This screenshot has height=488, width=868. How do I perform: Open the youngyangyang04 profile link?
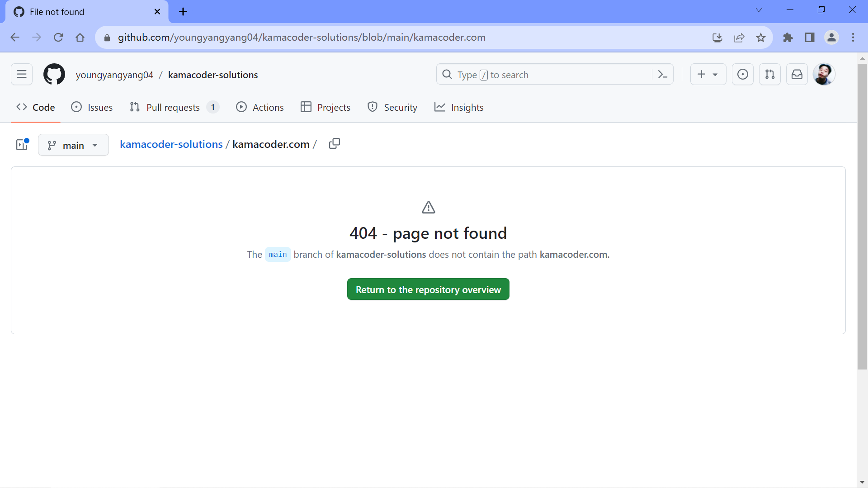click(x=114, y=75)
